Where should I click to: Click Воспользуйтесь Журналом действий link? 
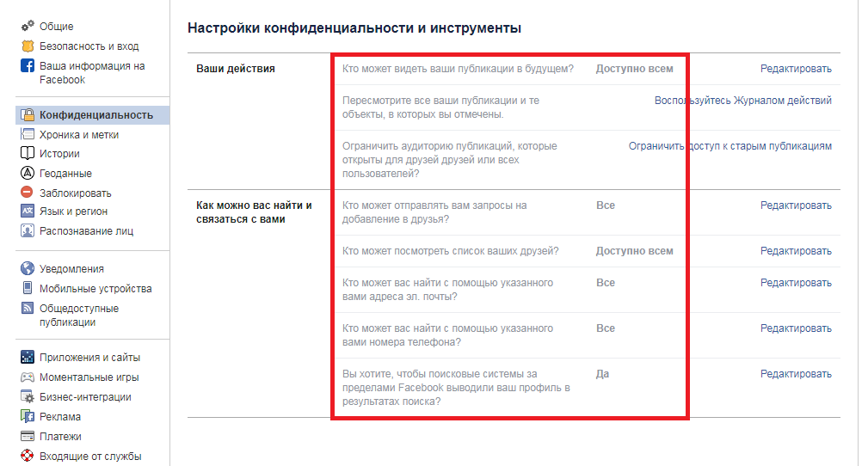pyautogui.click(x=743, y=101)
